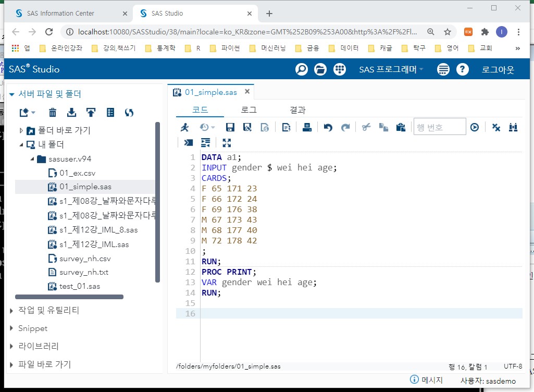Select the test_01.sas file
This screenshot has width=534, height=392.
pyautogui.click(x=80, y=286)
